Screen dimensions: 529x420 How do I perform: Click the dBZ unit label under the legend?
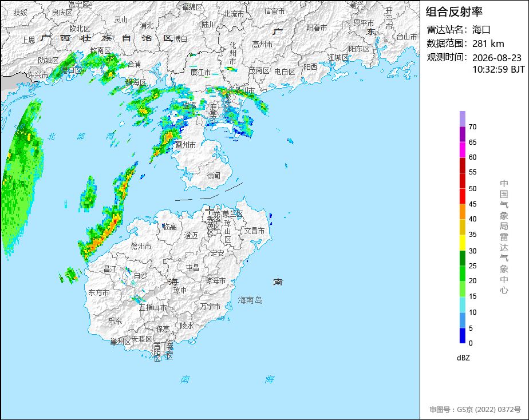point(463,358)
